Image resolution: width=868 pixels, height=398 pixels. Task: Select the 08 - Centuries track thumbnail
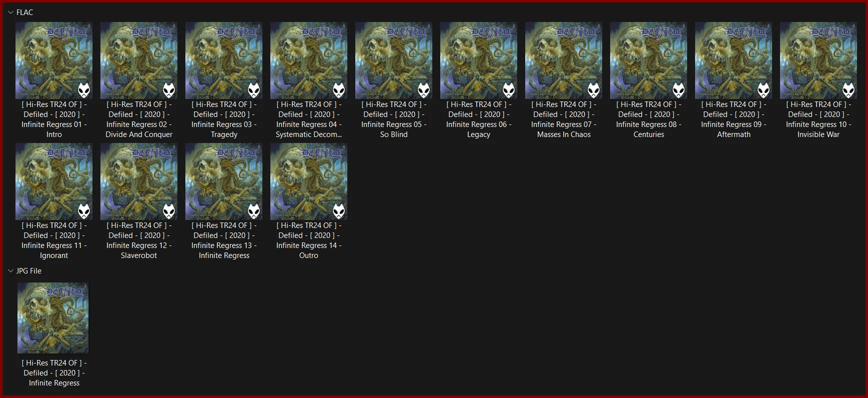pos(649,60)
